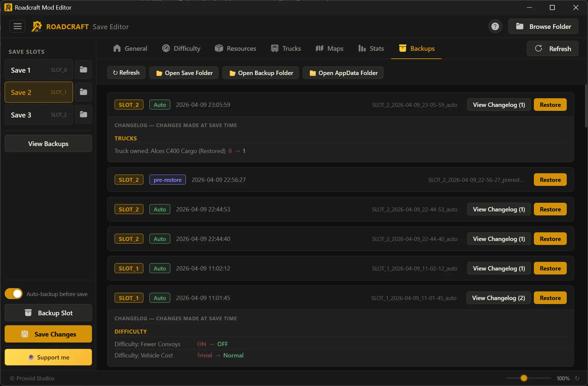Open folder icon for Save 3
588x386 pixels.
pos(83,115)
